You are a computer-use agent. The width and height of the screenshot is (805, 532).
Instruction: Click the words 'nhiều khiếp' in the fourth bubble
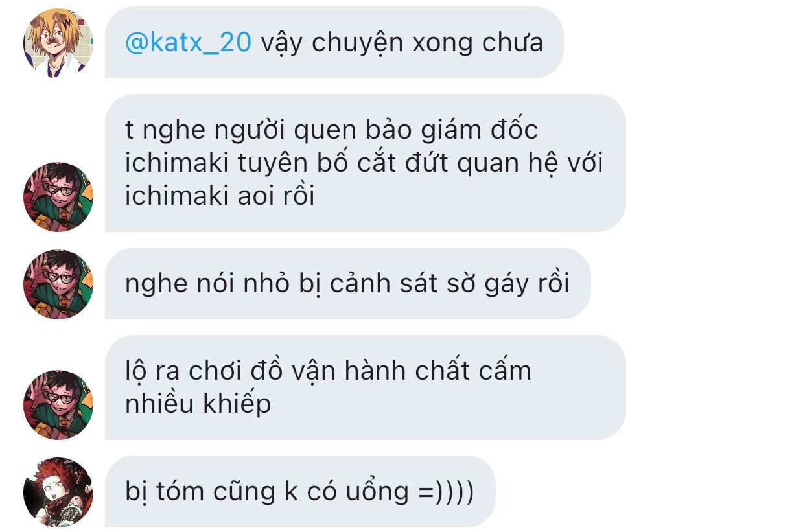point(198,404)
